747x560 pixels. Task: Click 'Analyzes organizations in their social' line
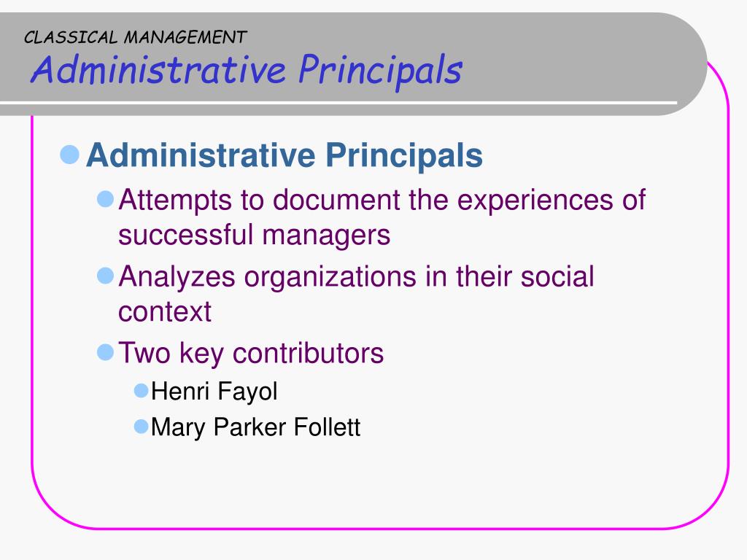tap(356, 276)
